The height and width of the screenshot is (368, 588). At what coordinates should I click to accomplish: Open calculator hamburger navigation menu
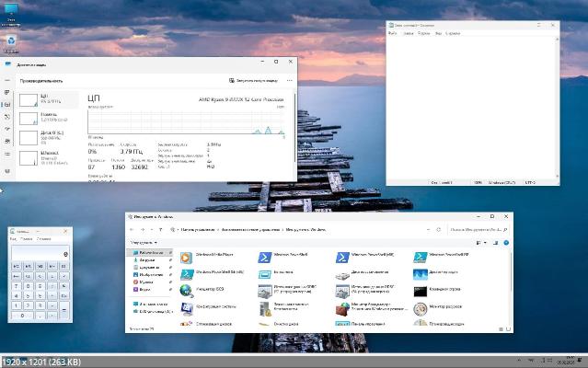point(14,239)
